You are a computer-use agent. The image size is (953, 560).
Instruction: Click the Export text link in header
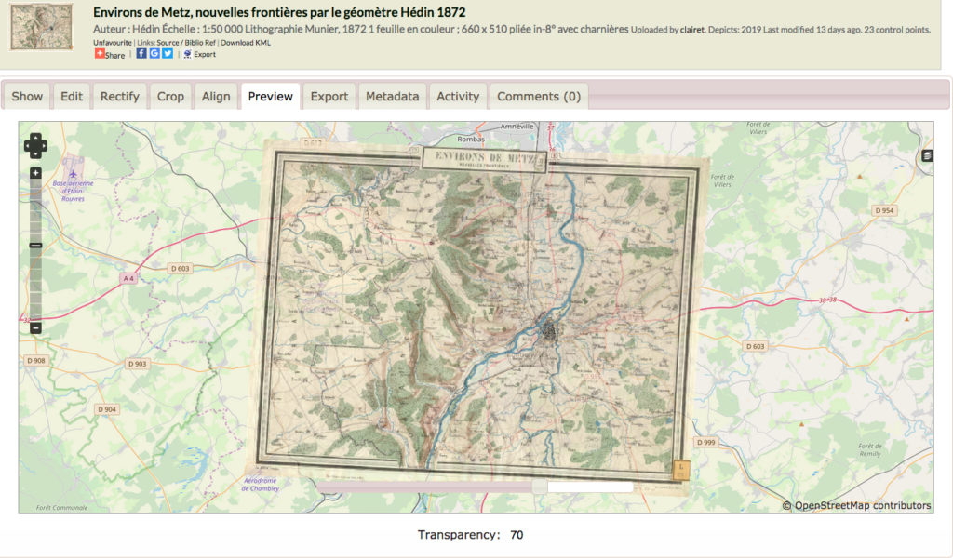tap(205, 54)
